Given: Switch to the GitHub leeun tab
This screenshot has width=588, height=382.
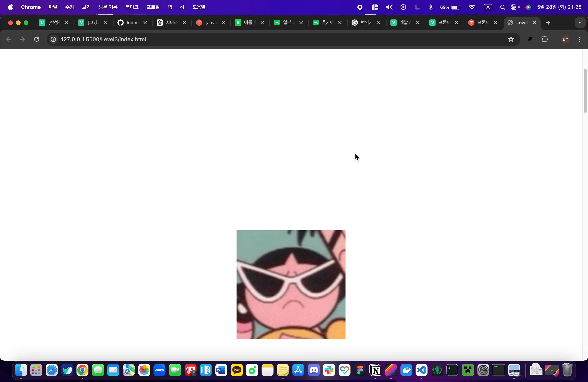Looking at the screenshot, I should 131,23.
